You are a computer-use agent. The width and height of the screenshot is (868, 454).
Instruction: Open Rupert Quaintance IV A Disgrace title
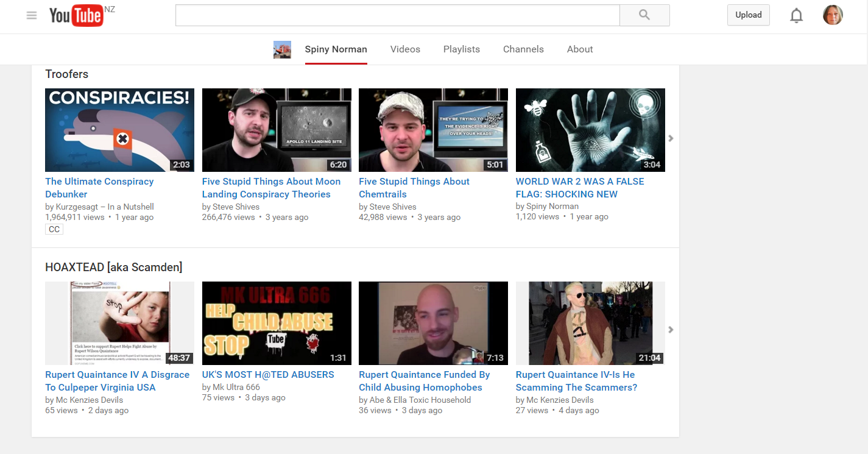click(x=117, y=381)
